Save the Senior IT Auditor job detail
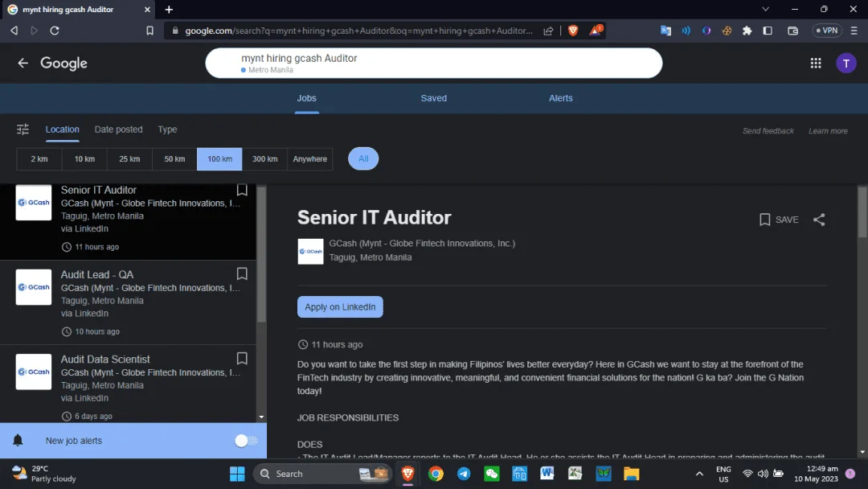The image size is (868, 489). (x=779, y=220)
